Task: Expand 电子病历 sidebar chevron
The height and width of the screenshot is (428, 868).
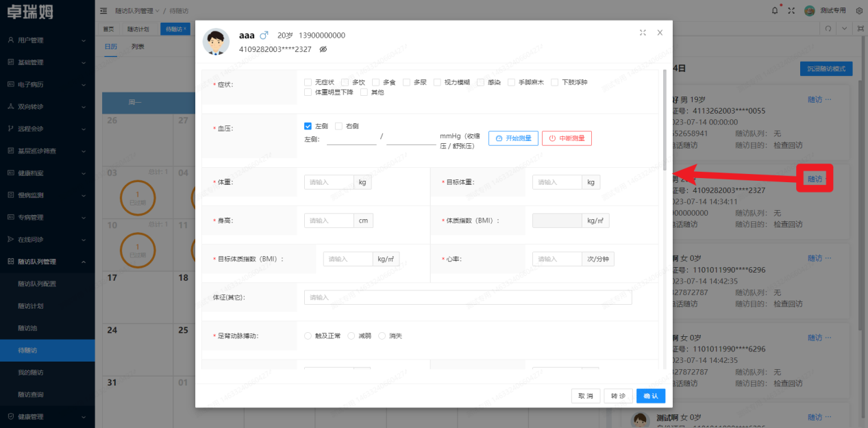Action: pyautogui.click(x=84, y=84)
